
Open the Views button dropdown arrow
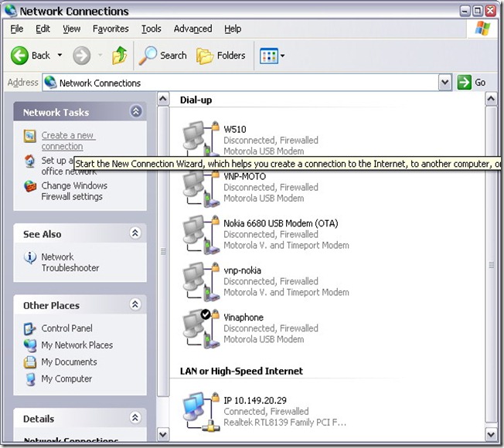283,56
